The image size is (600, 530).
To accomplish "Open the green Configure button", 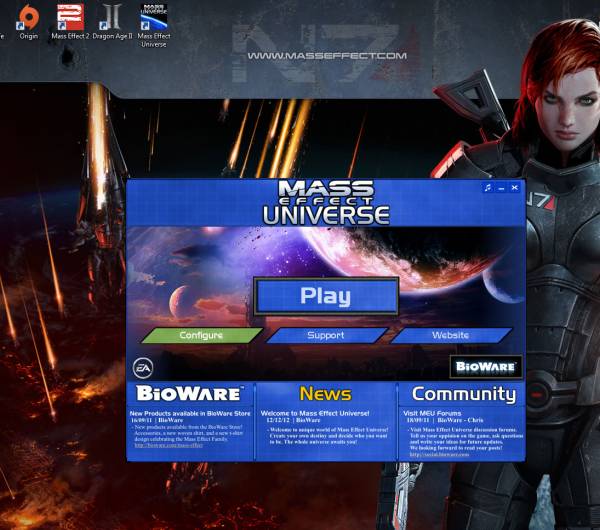I will [x=202, y=335].
